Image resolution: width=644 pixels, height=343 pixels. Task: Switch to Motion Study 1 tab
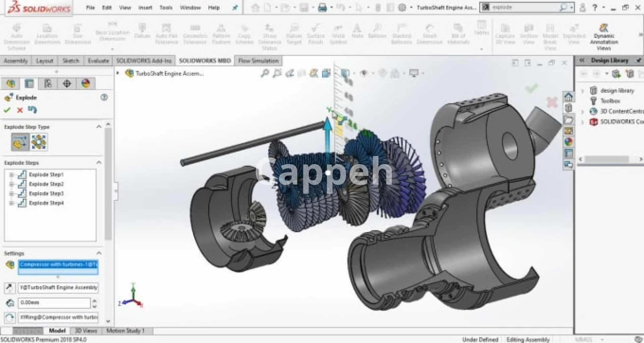coord(125,331)
